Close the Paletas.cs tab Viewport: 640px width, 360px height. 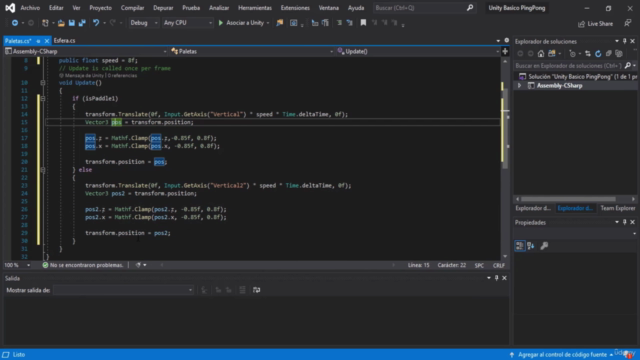(x=47, y=41)
